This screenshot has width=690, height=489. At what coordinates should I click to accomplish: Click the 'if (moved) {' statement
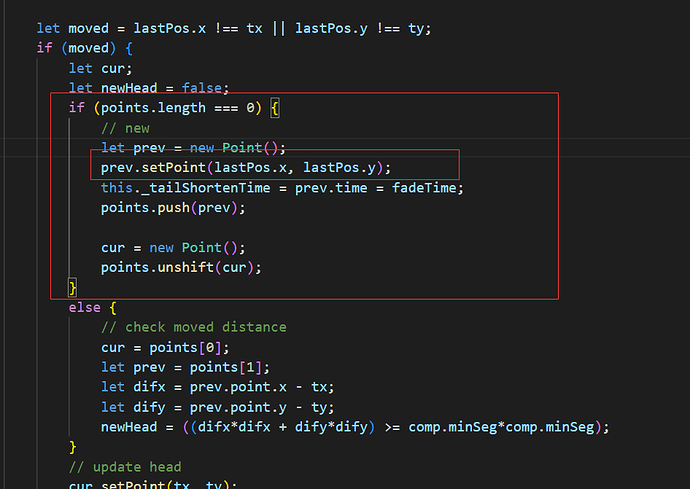click(84, 48)
